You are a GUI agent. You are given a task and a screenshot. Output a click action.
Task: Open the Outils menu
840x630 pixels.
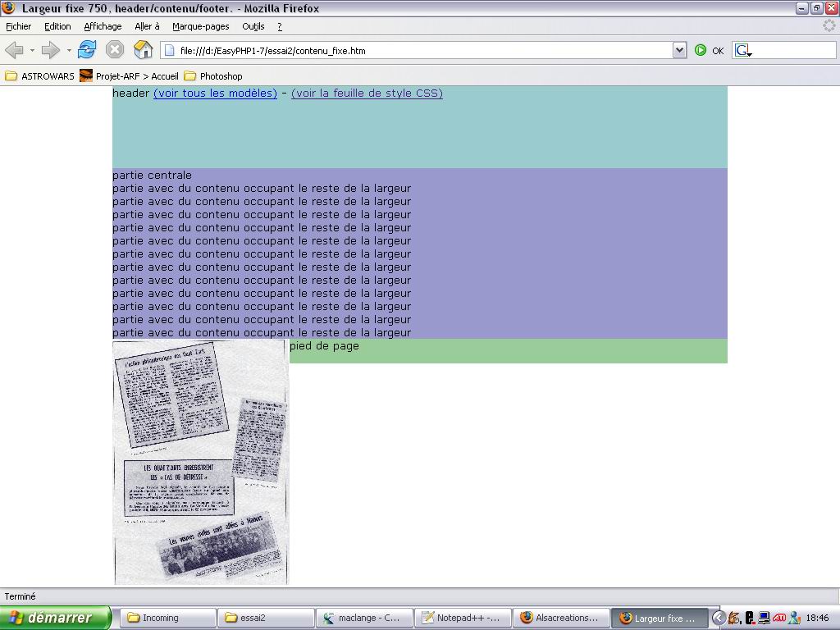253,26
